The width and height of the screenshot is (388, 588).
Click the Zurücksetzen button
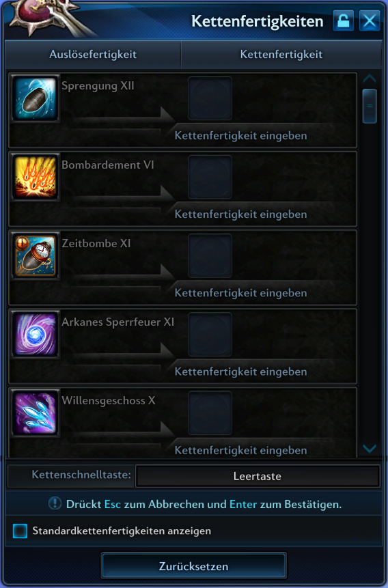[193, 566]
